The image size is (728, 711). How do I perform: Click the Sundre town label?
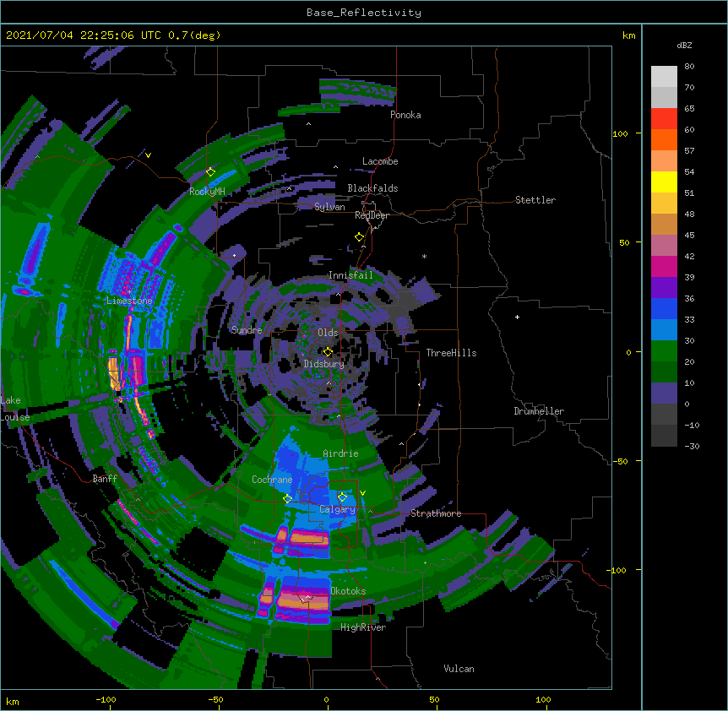click(x=247, y=330)
